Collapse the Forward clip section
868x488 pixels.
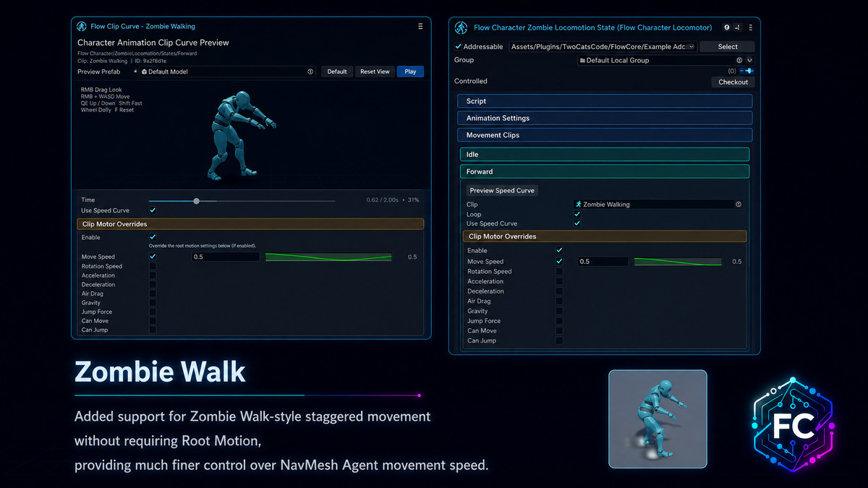pos(605,171)
